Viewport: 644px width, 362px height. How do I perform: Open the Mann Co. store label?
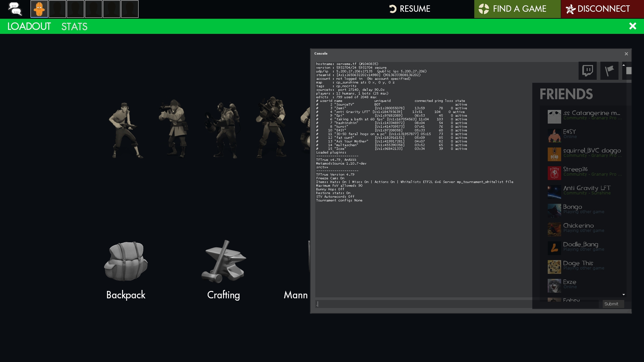[296, 295]
